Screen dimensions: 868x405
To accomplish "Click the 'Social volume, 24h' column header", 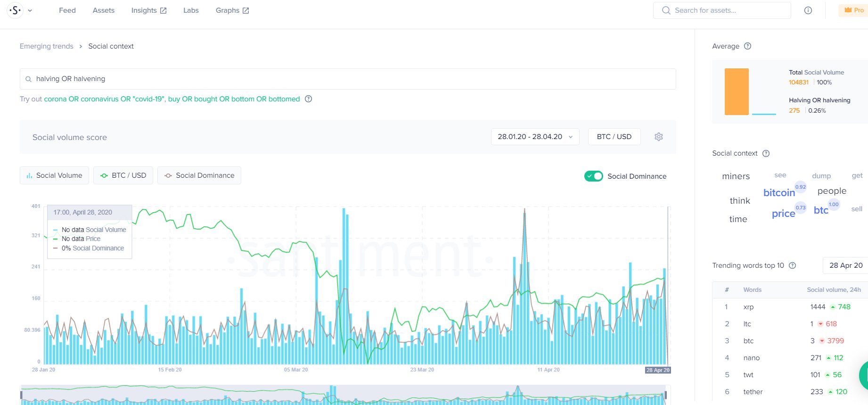I will 834,290.
